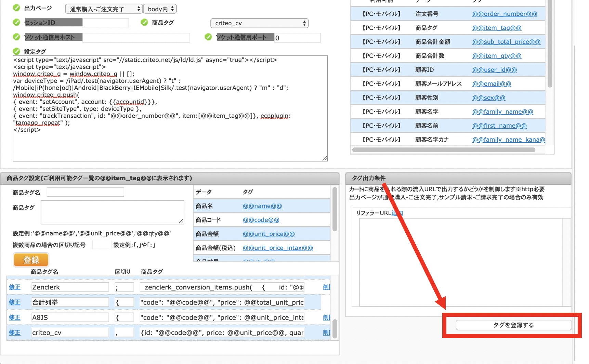Viewport: 589px width, 364px height.
Task: Click inside the 商品タグ textarea
Action: coord(112,212)
